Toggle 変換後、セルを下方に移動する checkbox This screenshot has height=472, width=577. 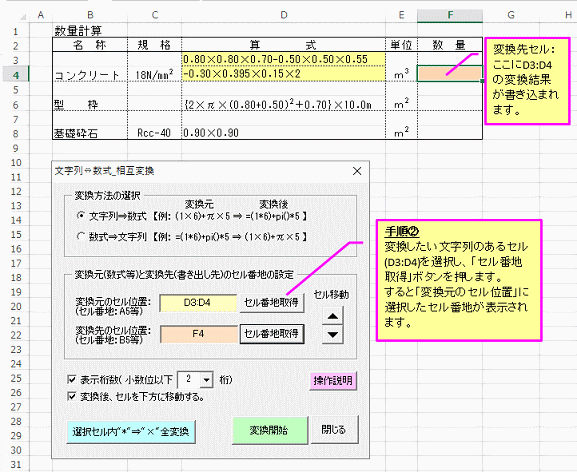pos(72,397)
